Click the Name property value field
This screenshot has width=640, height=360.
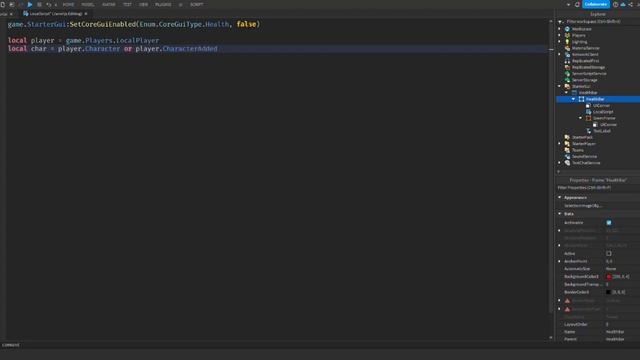coord(622,332)
